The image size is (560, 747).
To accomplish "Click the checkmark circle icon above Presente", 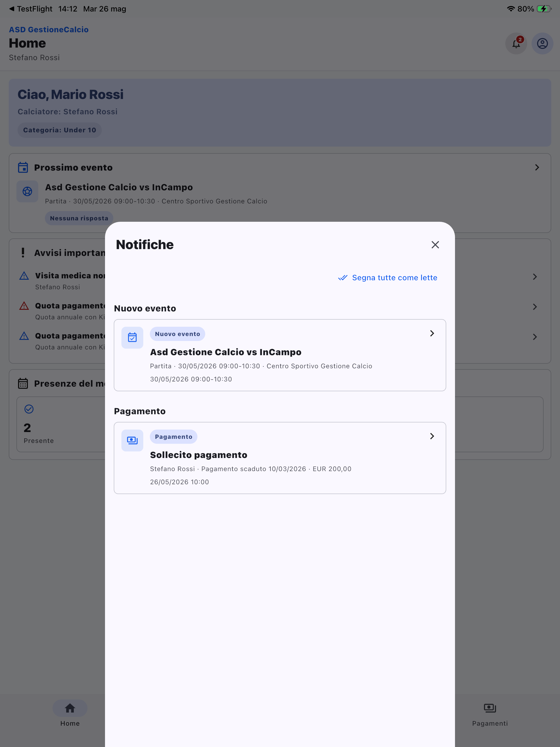I will [29, 409].
